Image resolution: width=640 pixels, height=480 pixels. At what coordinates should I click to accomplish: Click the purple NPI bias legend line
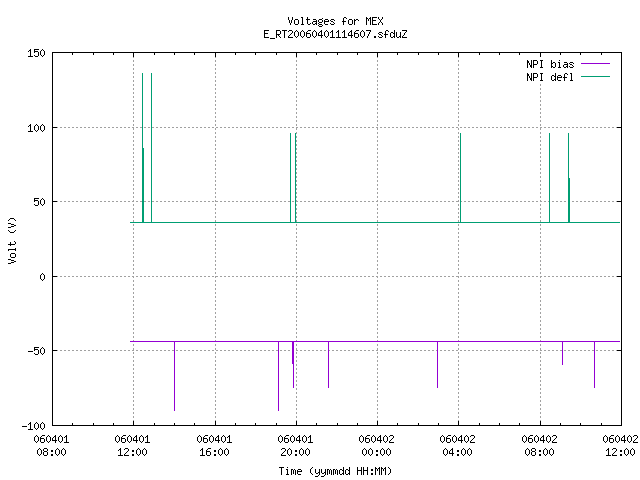[595, 64]
